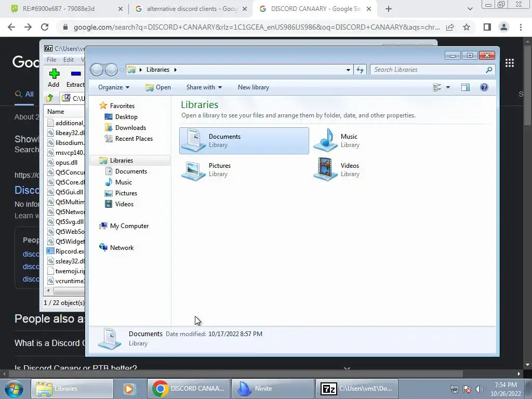
Task: Open My Computer in navigation pane
Action: tap(129, 226)
